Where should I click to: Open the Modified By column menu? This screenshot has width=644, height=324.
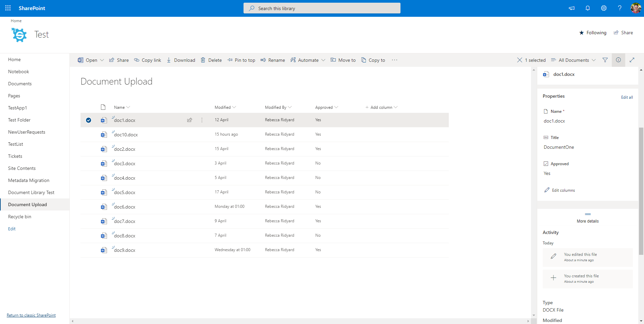(278, 107)
